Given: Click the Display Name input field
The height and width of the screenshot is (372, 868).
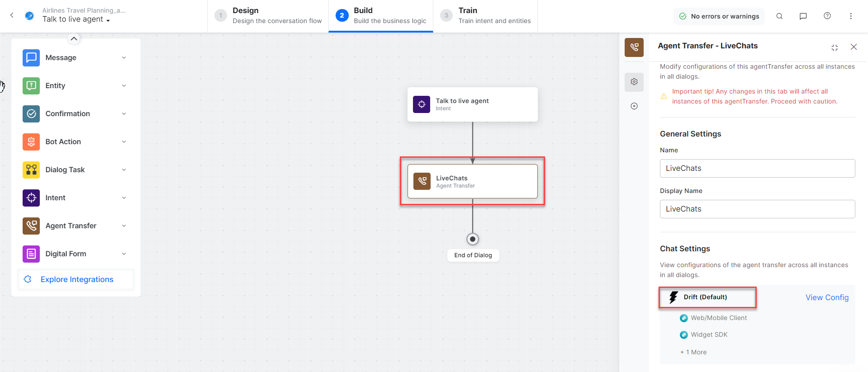Looking at the screenshot, I should [x=757, y=209].
